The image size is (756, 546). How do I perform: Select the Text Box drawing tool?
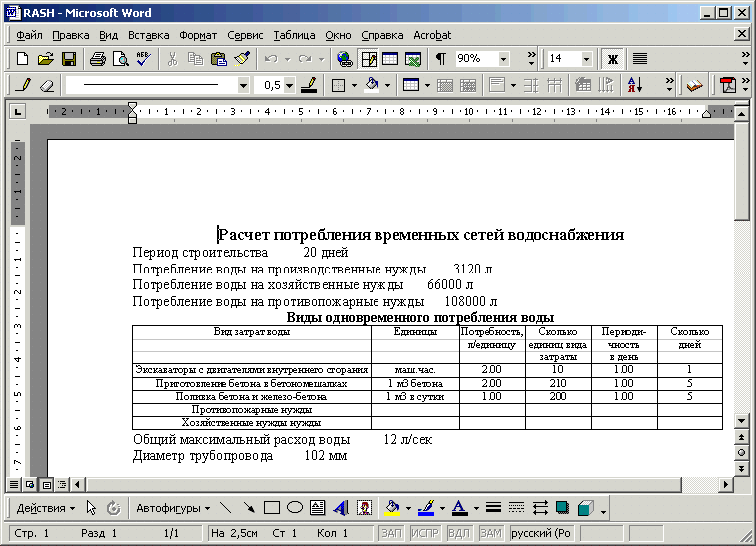pyautogui.click(x=318, y=508)
